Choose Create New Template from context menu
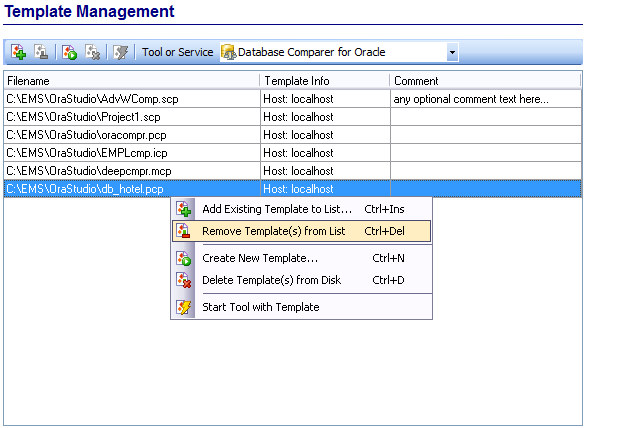 coord(260,258)
